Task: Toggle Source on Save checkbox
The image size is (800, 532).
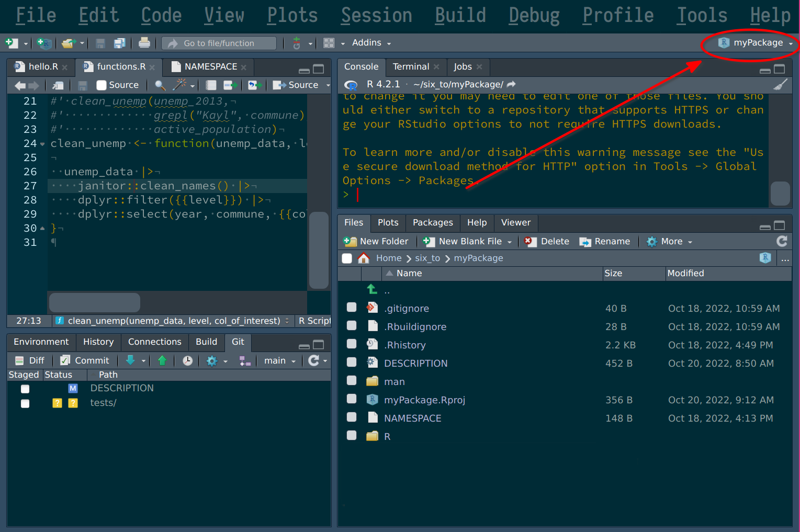Action: tap(102, 85)
